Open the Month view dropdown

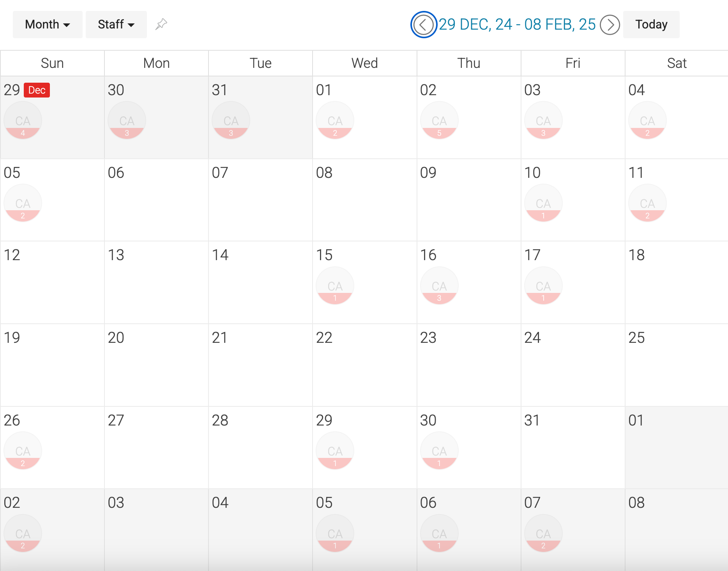[x=48, y=24]
